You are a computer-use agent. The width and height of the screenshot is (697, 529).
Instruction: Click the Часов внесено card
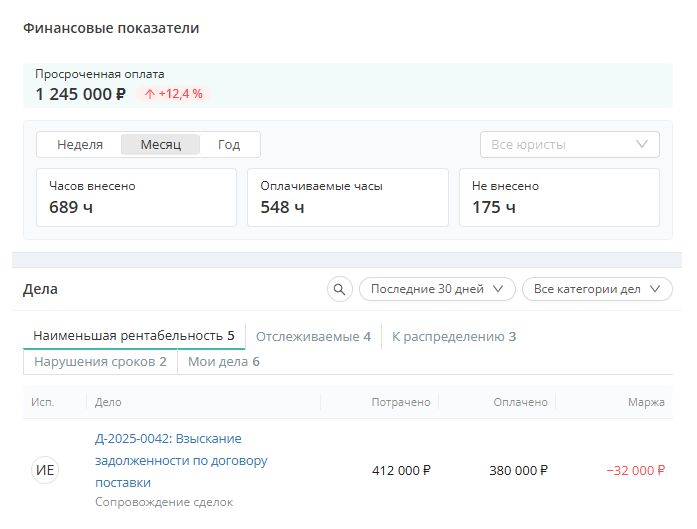[136, 197]
